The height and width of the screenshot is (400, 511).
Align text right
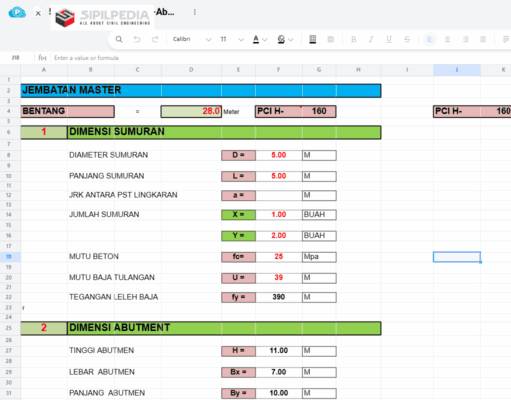(x=466, y=39)
